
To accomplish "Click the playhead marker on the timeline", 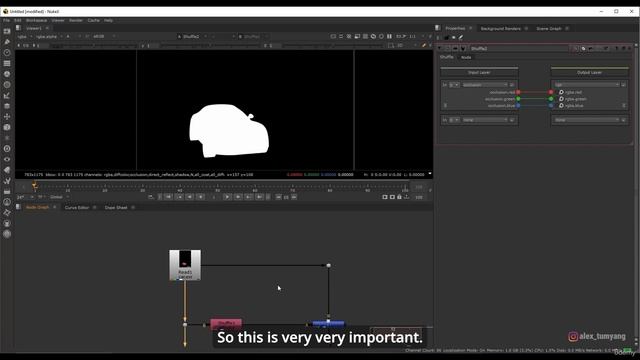I will click(35, 186).
